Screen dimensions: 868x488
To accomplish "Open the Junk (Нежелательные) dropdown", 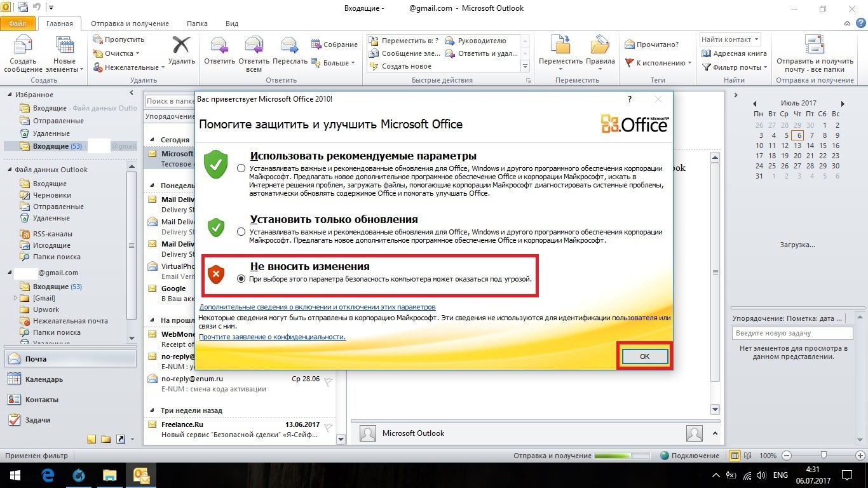I will pos(129,67).
